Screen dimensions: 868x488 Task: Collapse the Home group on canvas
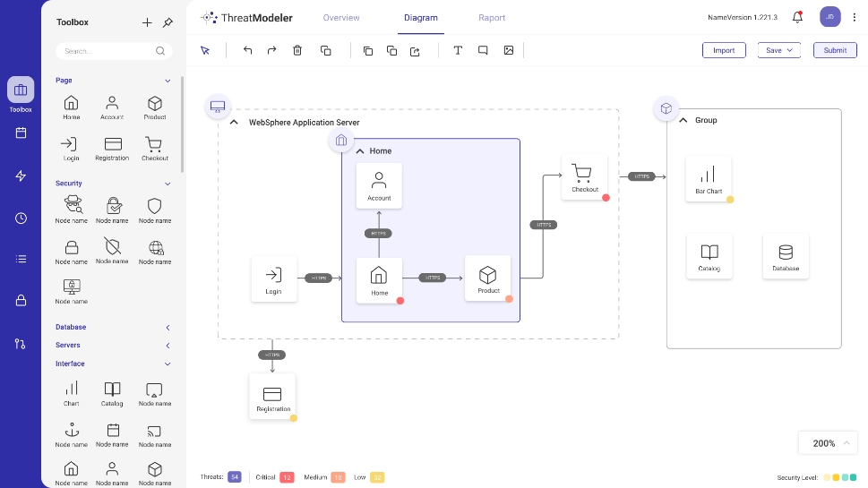coord(360,151)
